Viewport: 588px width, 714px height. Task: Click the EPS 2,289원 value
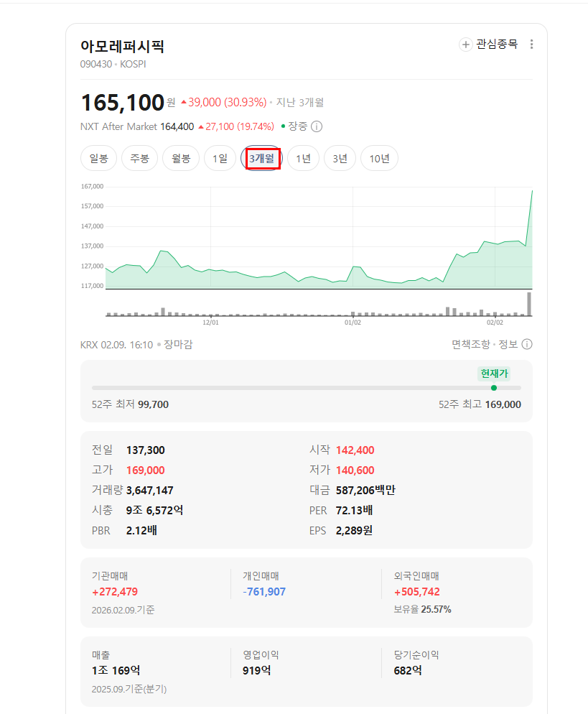coord(354,531)
